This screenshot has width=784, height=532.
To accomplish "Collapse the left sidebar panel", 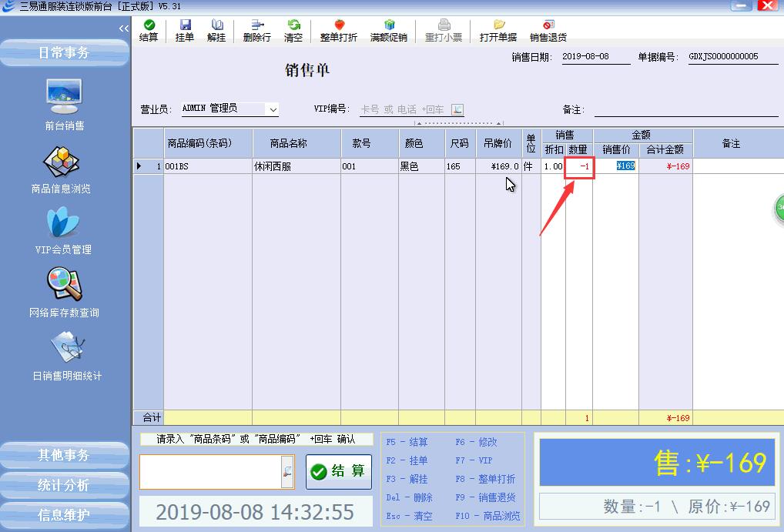I will 124,28.
